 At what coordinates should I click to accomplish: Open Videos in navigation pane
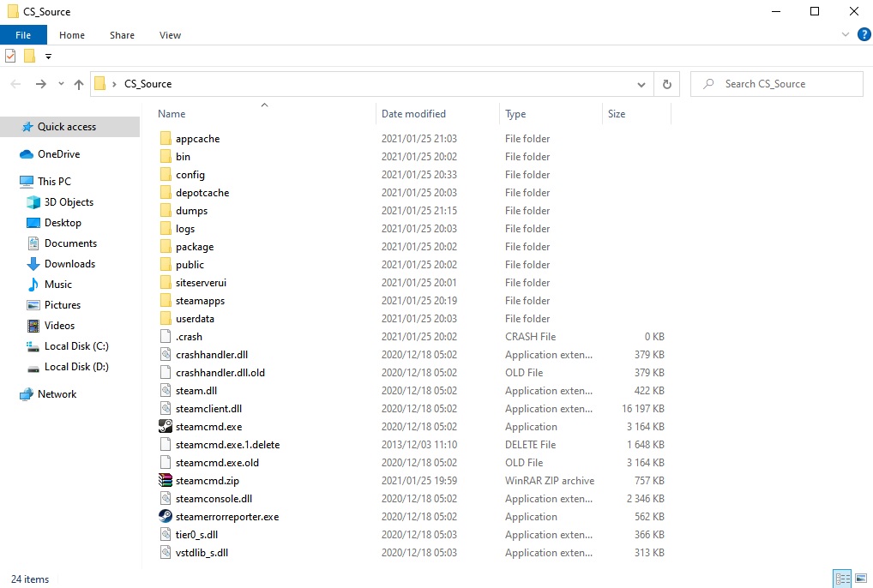click(x=59, y=326)
